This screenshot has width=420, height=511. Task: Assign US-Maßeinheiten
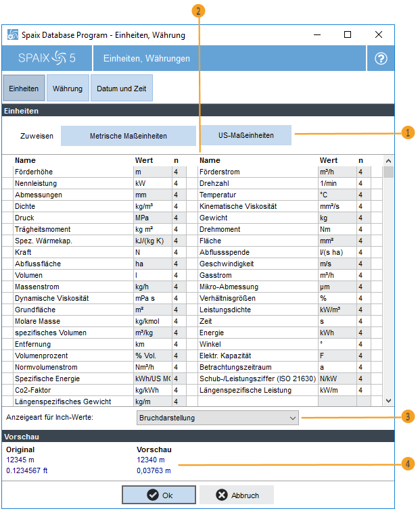(246, 135)
